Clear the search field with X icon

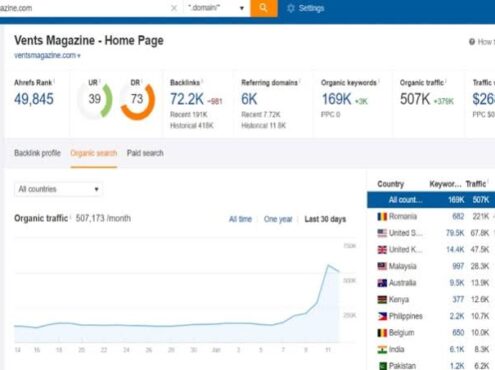pyautogui.click(x=174, y=8)
